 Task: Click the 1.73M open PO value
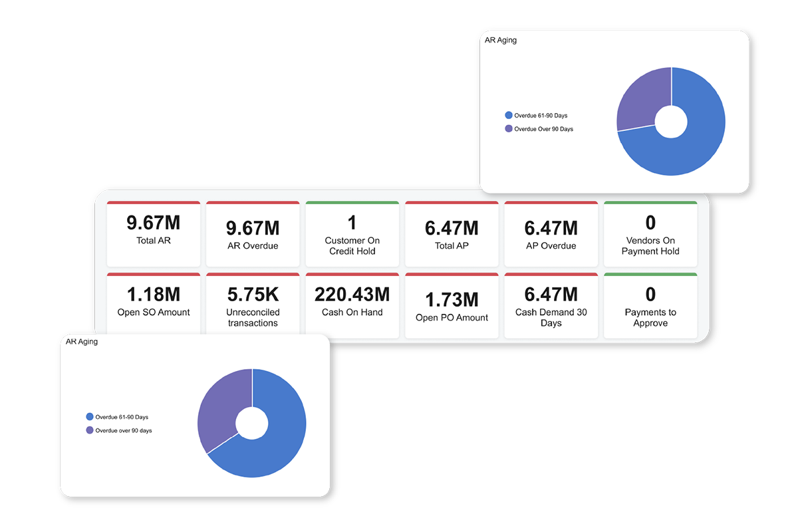click(452, 299)
